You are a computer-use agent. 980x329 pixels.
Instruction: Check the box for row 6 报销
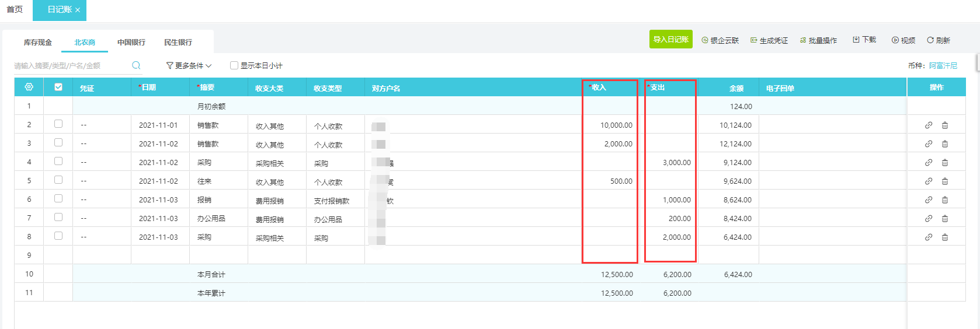pyautogui.click(x=58, y=198)
